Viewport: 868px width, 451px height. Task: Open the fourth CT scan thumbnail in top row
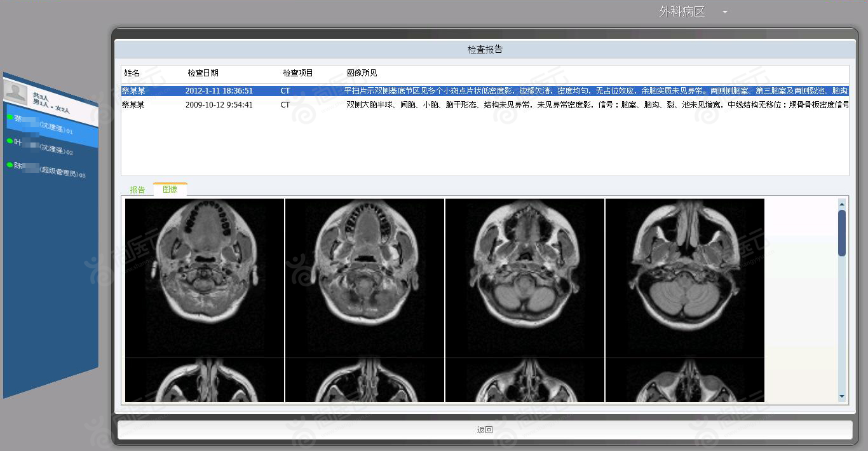685,278
